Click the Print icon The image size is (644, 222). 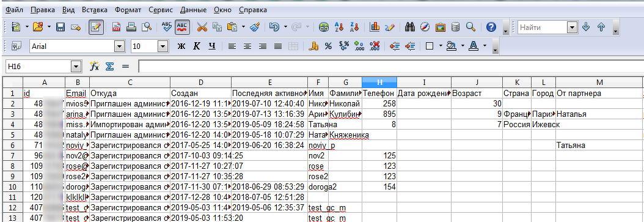tap(131, 27)
